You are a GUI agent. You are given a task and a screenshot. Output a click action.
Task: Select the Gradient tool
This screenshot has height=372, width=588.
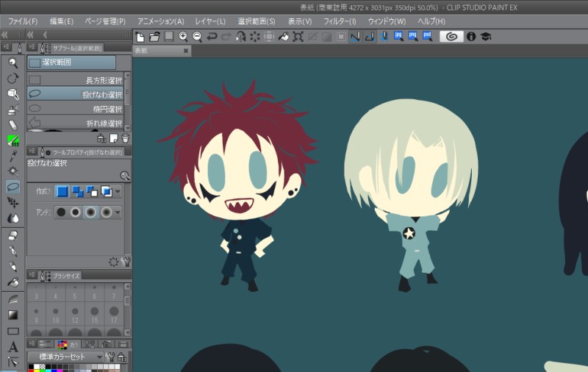[12, 315]
